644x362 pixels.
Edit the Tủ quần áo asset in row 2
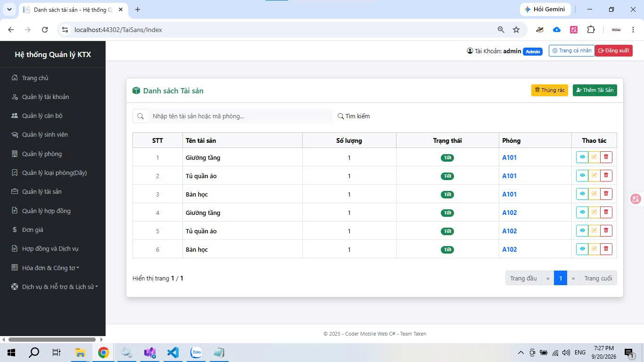coord(594,175)
